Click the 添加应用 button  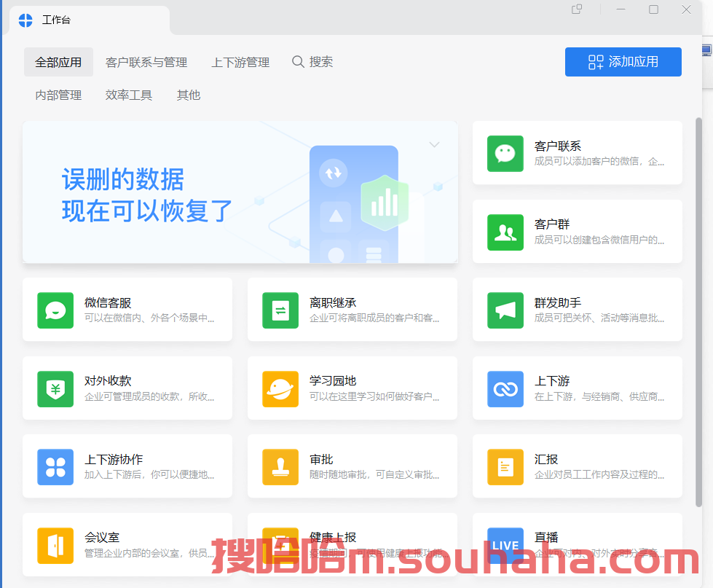pyautogui.click(x=623, y=62)
